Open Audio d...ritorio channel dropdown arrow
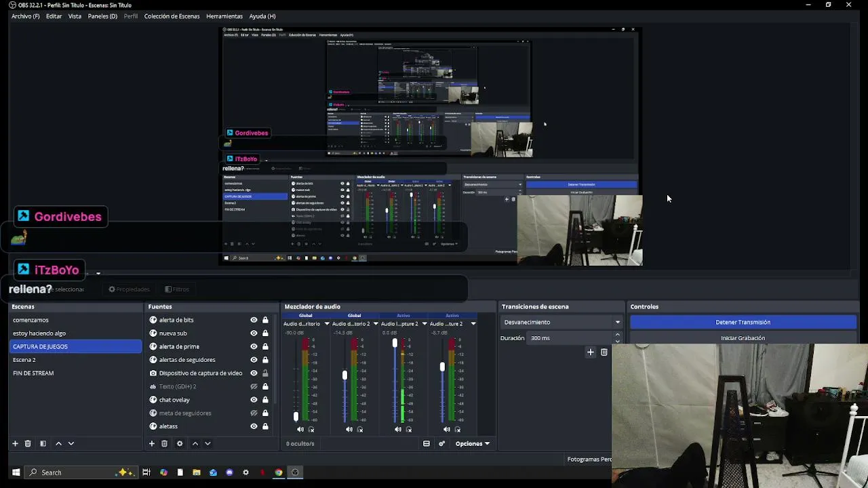 click(327, 324)
